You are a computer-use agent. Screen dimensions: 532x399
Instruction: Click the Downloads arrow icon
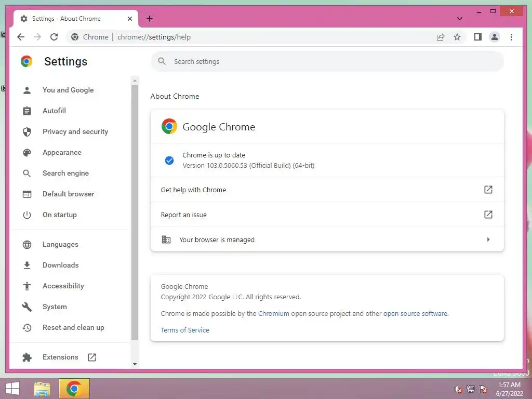click(x=27, y=265)
